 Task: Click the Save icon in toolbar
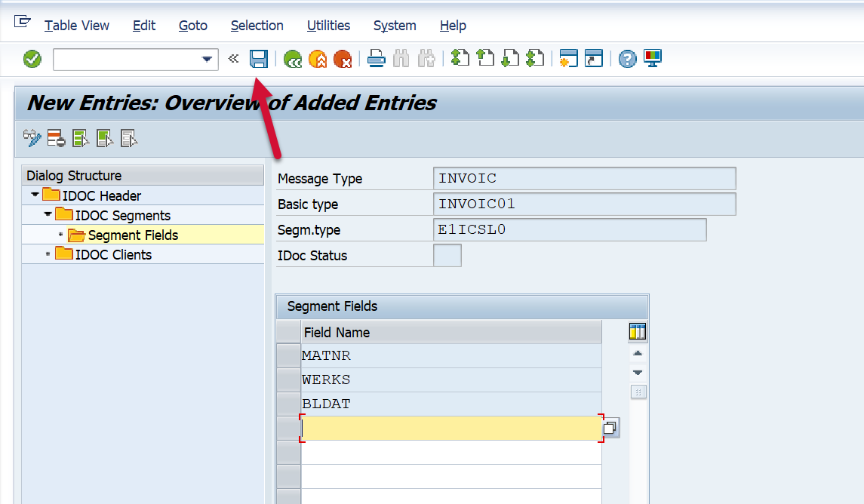pos(259,59)
